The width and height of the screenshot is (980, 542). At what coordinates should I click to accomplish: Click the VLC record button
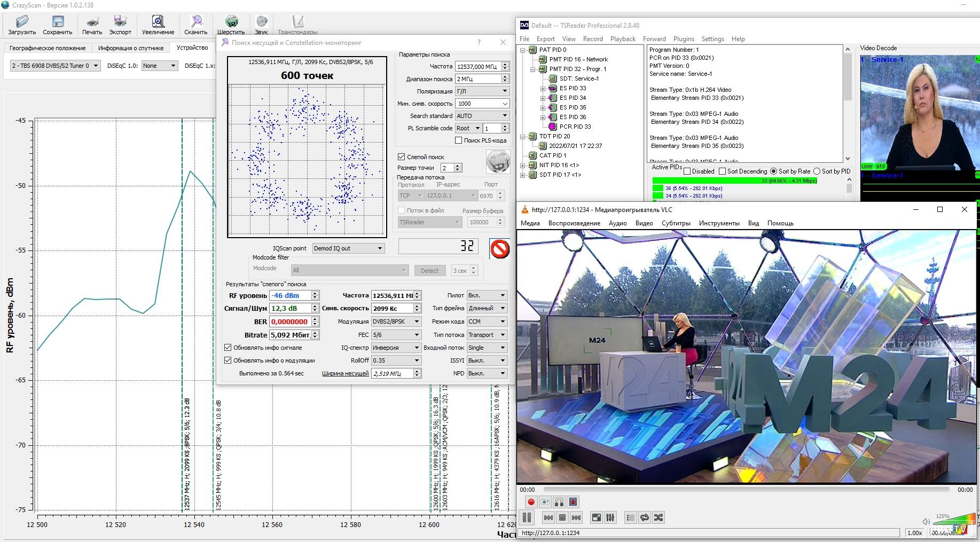point(531,502)
